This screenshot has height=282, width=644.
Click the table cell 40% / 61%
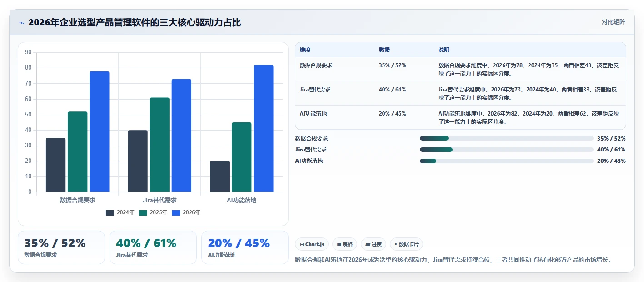point(393,90)
